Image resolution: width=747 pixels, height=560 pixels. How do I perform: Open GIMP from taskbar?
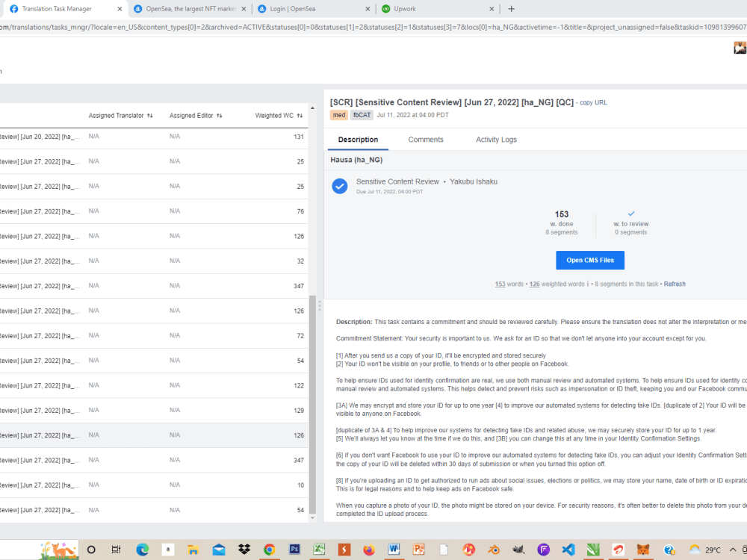coord(518,550)
